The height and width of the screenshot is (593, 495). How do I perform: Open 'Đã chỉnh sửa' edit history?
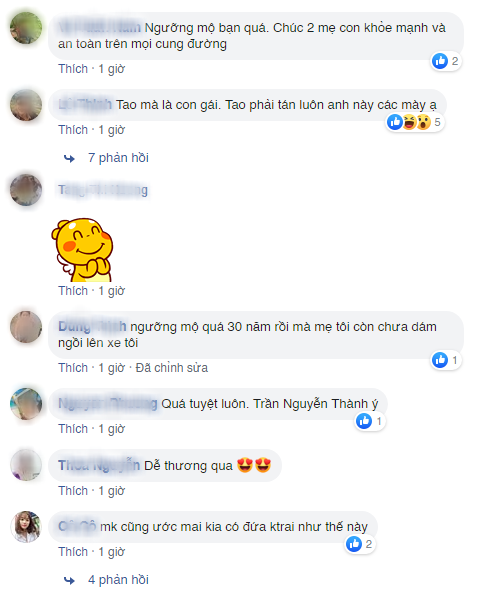(172, 368)
